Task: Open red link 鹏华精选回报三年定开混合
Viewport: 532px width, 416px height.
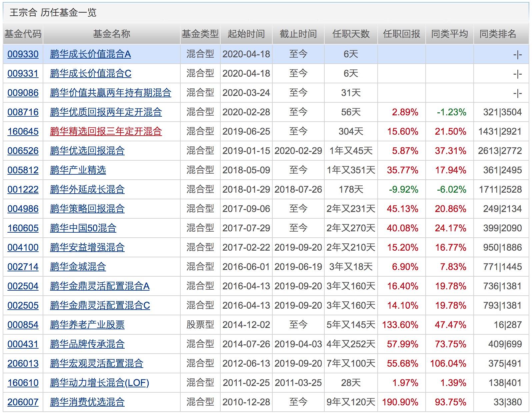Action: (106, 131)
